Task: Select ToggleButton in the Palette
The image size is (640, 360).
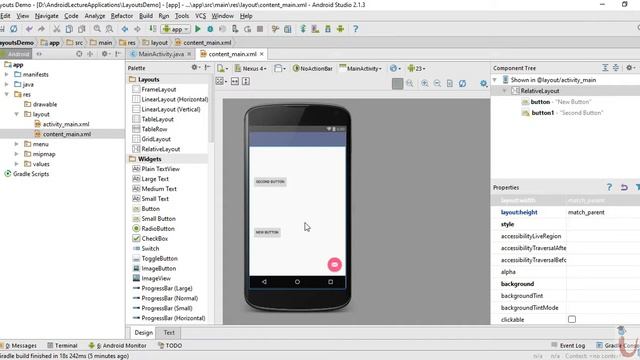Action: point(160,258)
